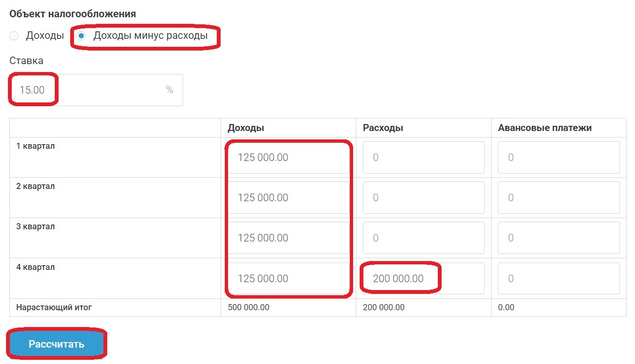Click the "Нарастающий итог" row label
Image resolution: width=635 pixels, height=364 pixels.
(x=54, y=308)
